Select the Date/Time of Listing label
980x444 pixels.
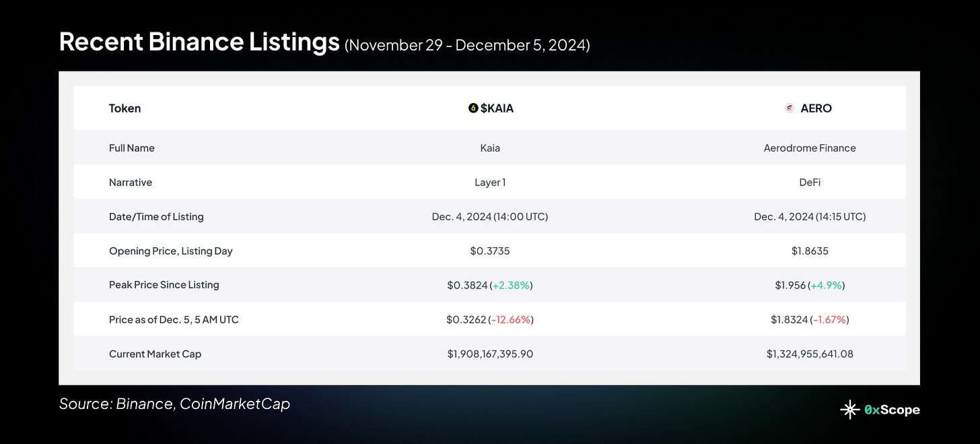[x=156, y=216]
